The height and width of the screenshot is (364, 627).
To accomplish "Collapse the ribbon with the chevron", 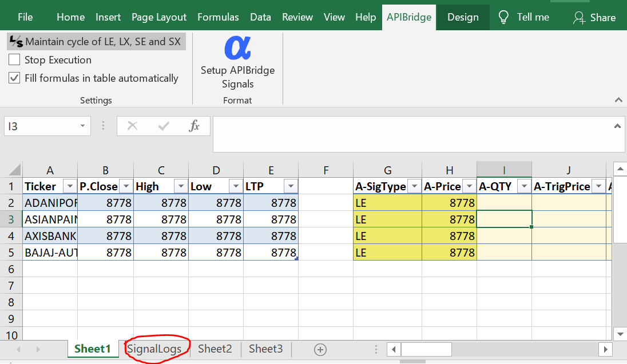I will [x=618, y=100].
